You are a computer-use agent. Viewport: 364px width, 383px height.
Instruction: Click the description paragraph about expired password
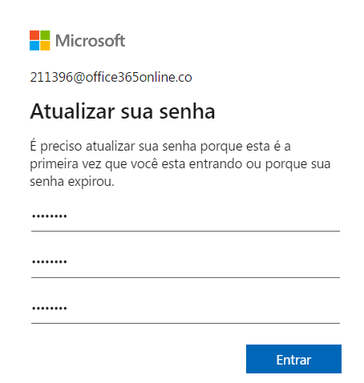pos(180,164)
